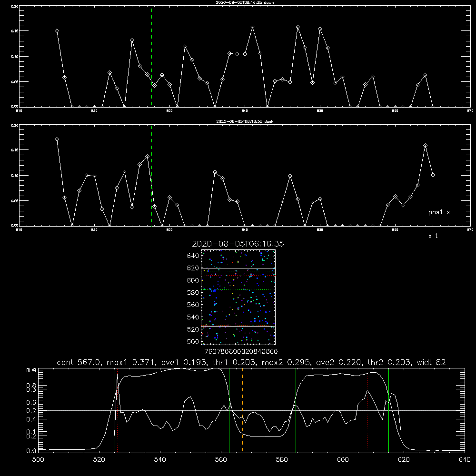Screen dimensions: 476x476
Task: Select the 'x t' label
Action: [x=433, y=236]
